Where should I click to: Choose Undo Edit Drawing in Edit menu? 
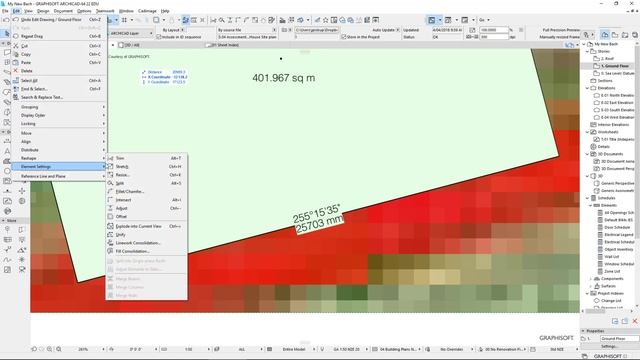pyautogui.click(x=58, y=20)
